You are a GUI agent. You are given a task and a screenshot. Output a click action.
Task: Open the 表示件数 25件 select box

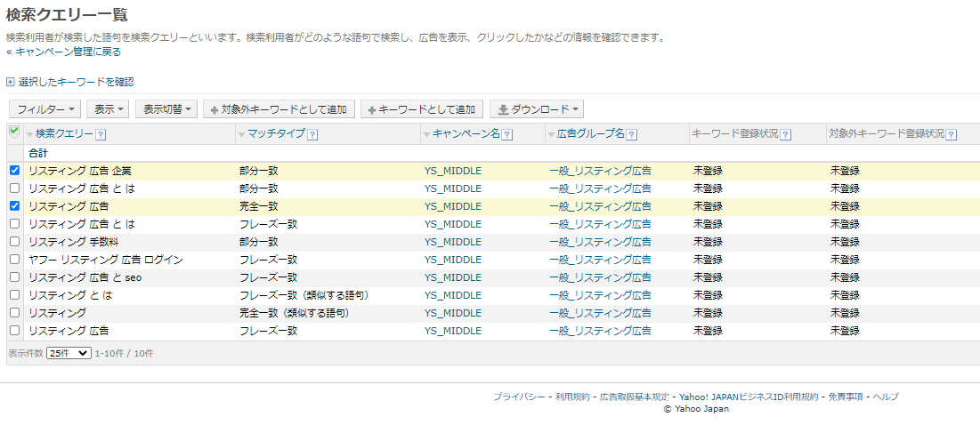point(69,353)
